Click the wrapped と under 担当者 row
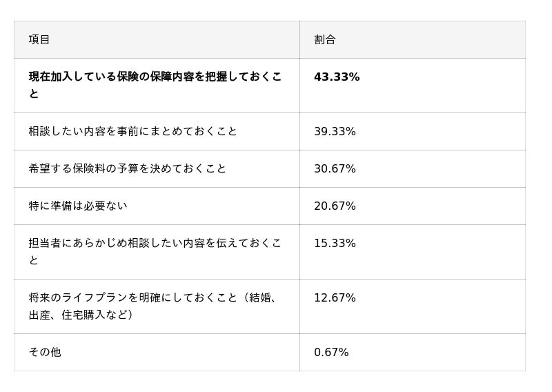The height and width of the screenshot is (392, 552). click(34, 261)
